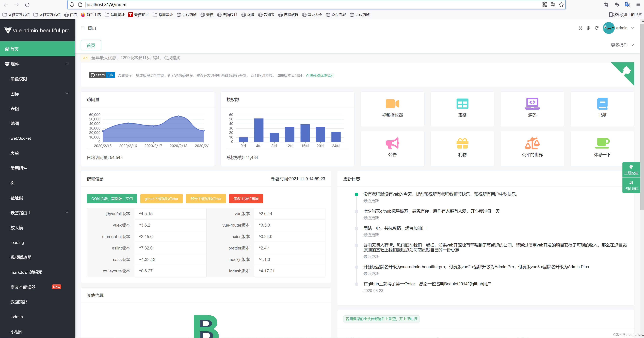This screenshot has width=644, height=338.
Task: Click the fullscreen icon in header
Action: pyautogui.click(x=580, y=28)
